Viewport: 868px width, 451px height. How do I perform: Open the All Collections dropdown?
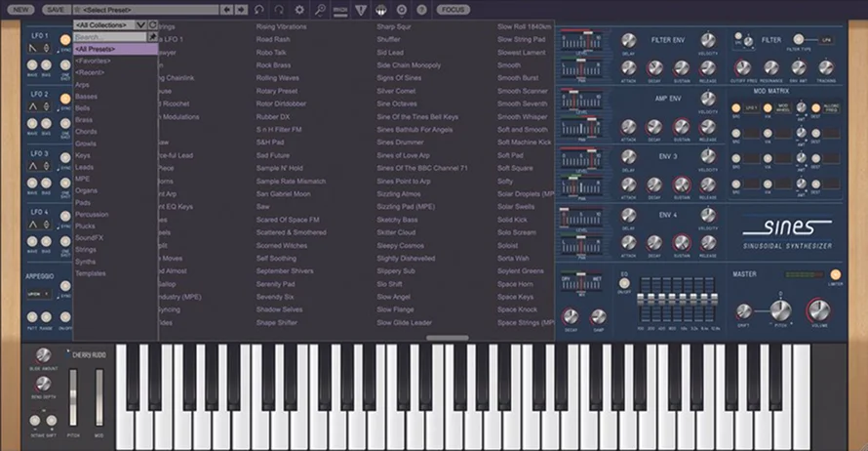pos(109,24)
